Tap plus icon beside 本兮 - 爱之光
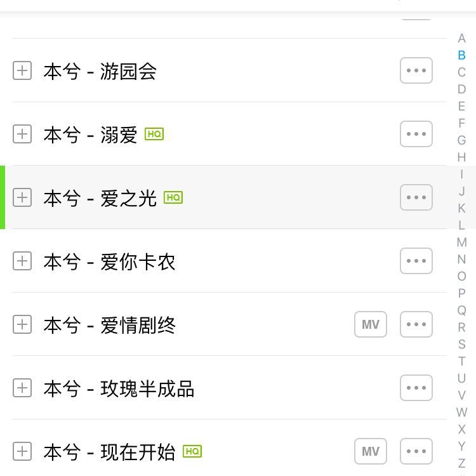Viewport: 476px width, 476px height. pos(22,197)
